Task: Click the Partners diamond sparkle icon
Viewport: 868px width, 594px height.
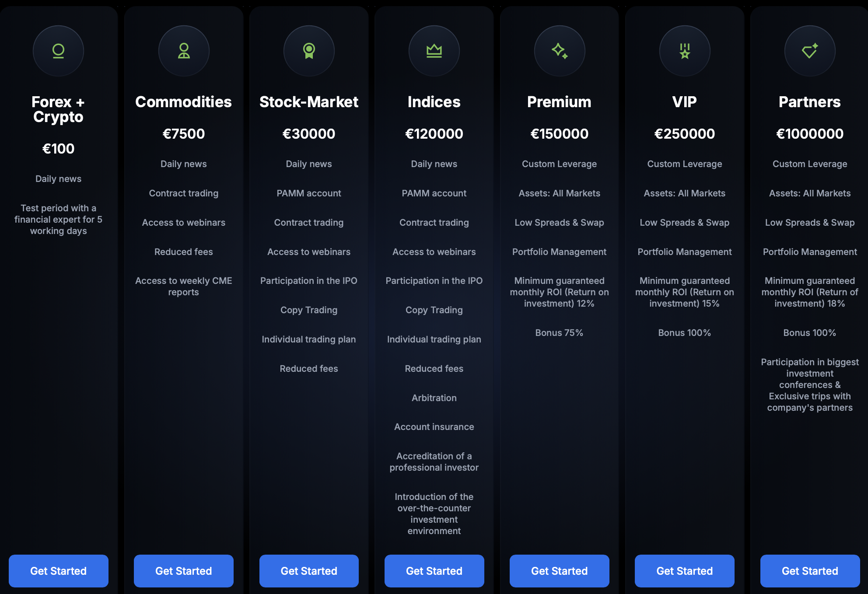Action: [810, 51]
